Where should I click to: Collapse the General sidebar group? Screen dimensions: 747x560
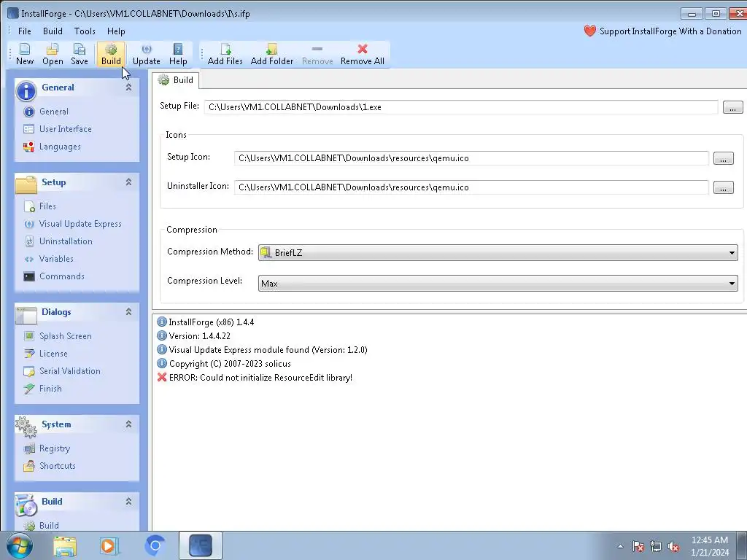tap(128, 87)
